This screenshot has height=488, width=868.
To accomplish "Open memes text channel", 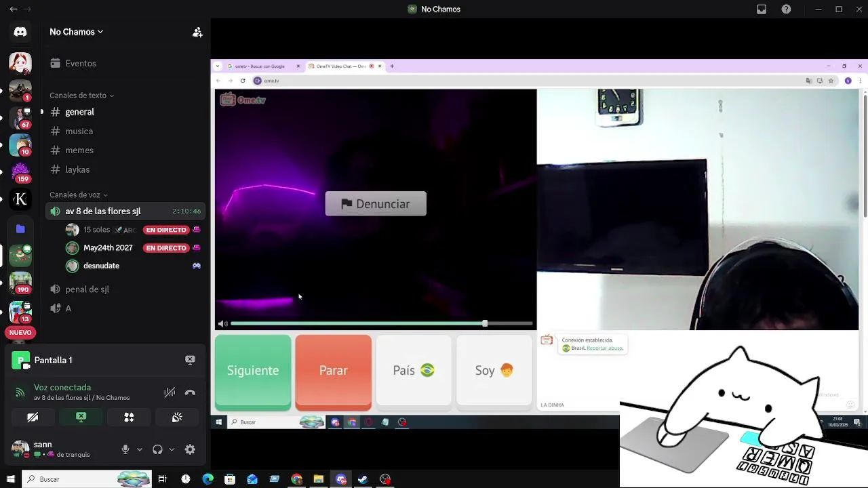I will click(125, 150).
